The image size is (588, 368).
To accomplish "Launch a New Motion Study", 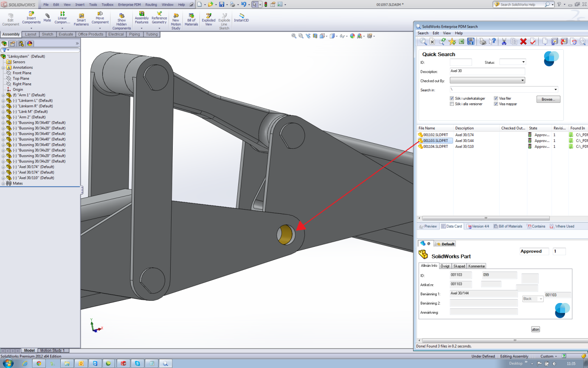I will pos(175,19).
